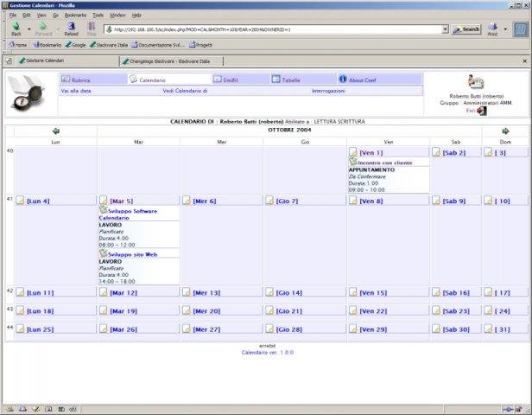This screenshot has width=532, height=415.
Task: Click the Search button
Action: [467, 29]
